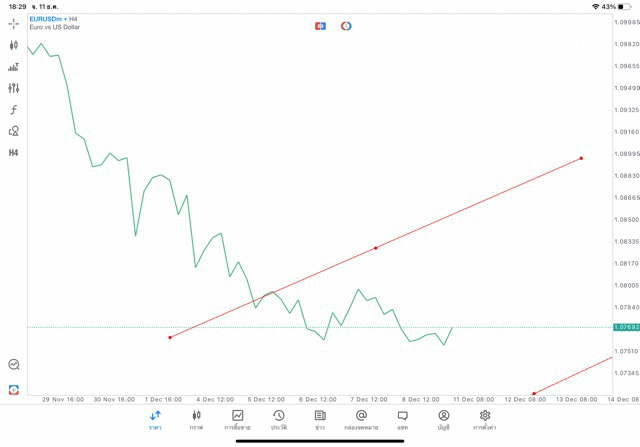
Task: Open the depth of market icon
Action: [x=14, y=67]
